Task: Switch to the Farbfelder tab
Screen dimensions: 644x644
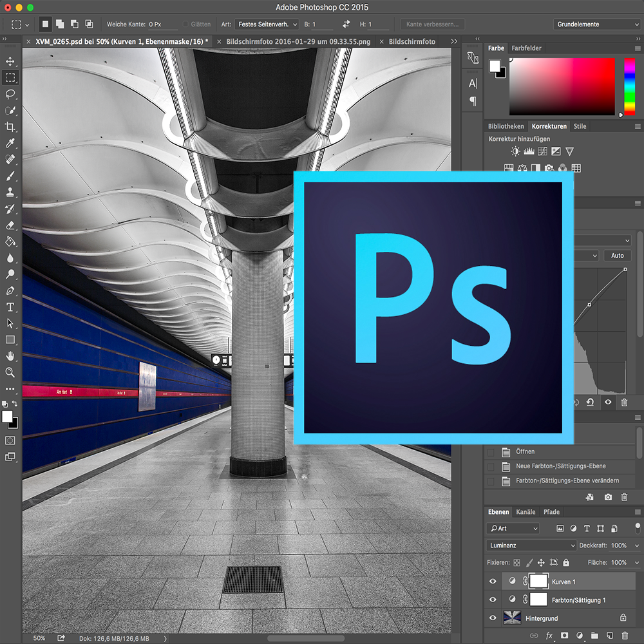Action: pos(526,48)
